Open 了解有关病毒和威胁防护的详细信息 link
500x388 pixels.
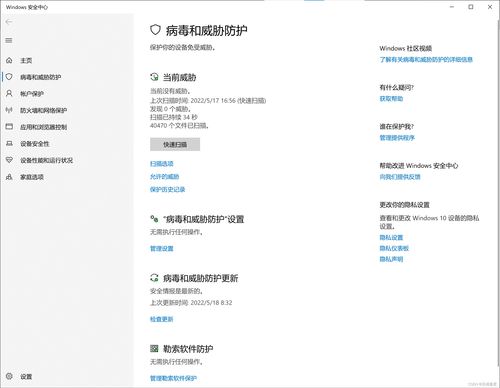click(426, 60)
